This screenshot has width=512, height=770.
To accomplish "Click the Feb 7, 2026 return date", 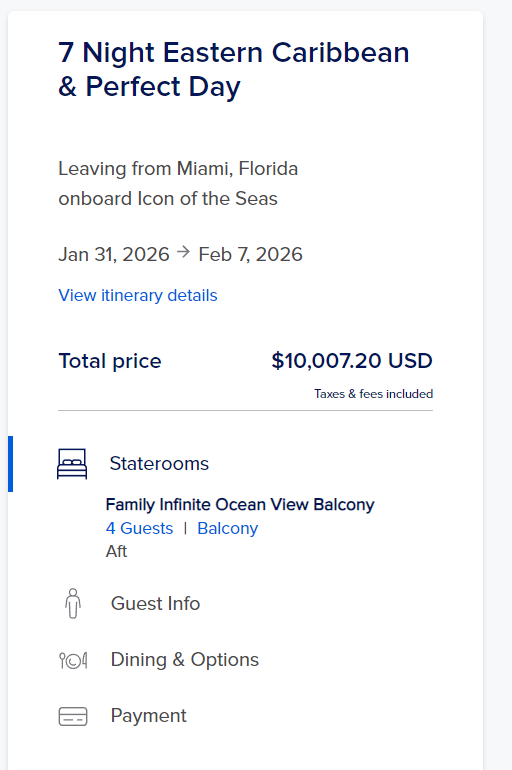I will [x=250, y=254].
